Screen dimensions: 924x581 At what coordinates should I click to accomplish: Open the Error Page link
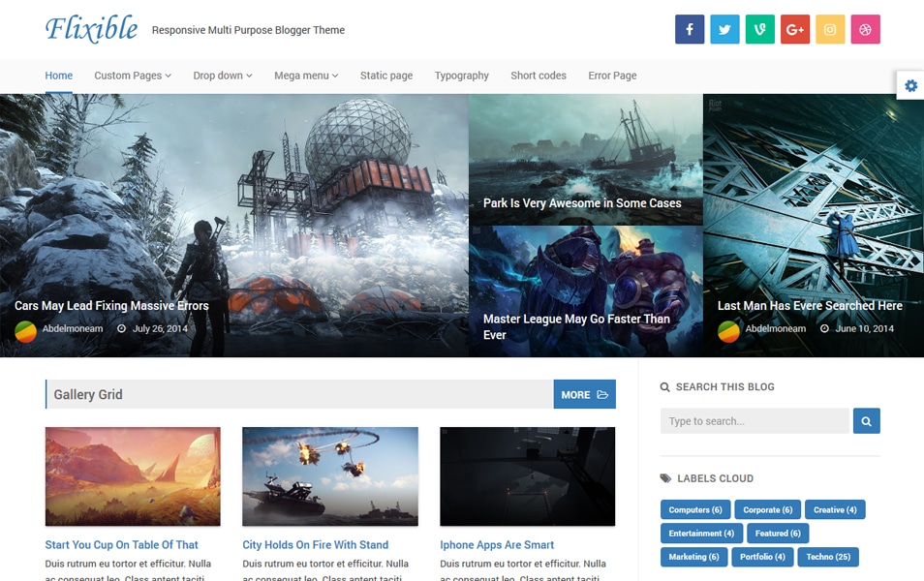(612, 76)
